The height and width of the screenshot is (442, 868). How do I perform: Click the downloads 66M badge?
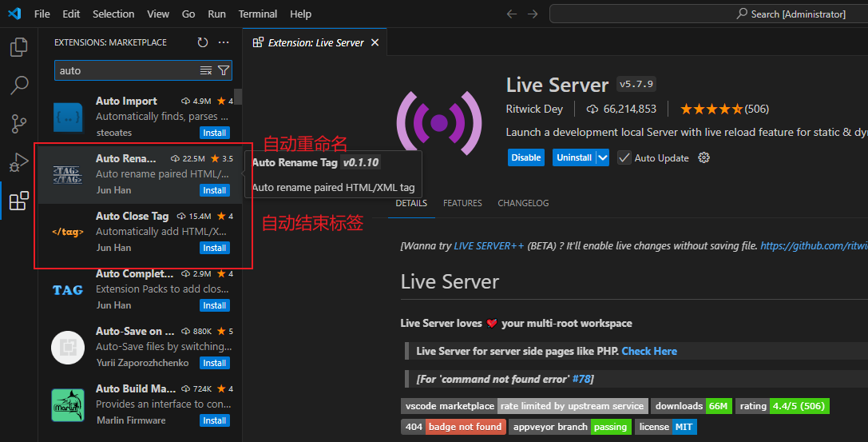click(692, 406)
